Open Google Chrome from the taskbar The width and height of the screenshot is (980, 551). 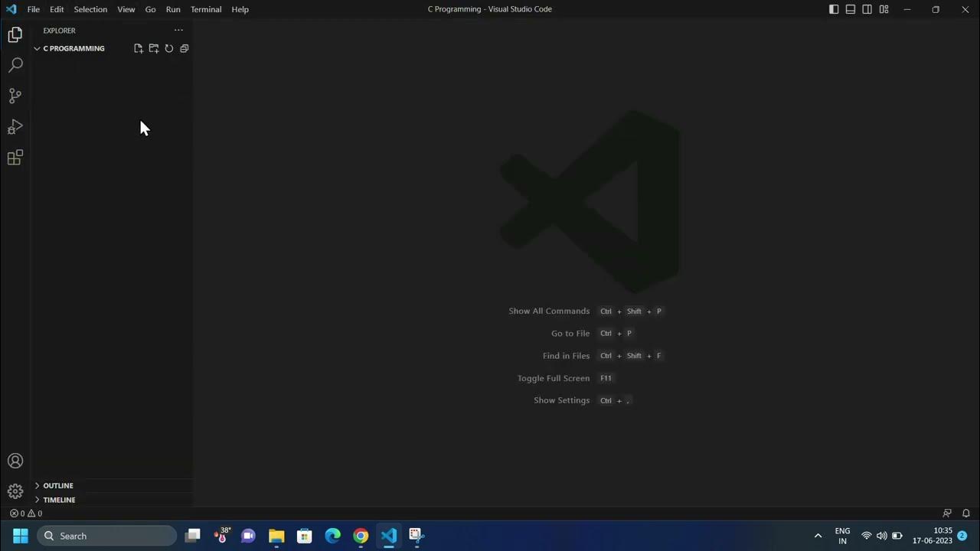point(361,536)
